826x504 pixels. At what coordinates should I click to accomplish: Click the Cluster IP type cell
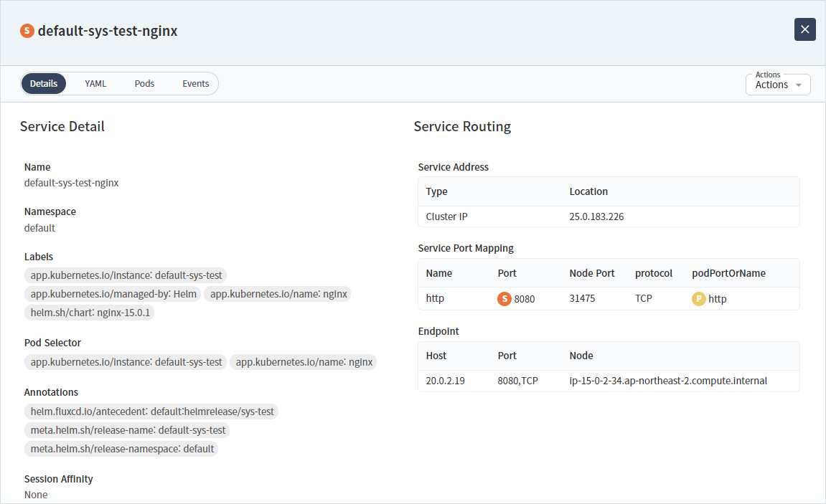[446, 217]
